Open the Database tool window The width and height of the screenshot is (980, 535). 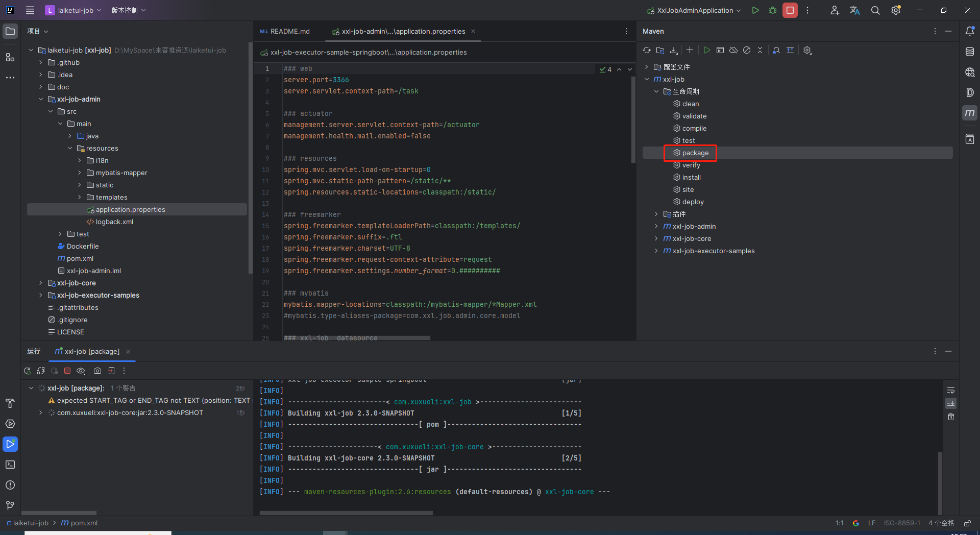tap(970, 52)
